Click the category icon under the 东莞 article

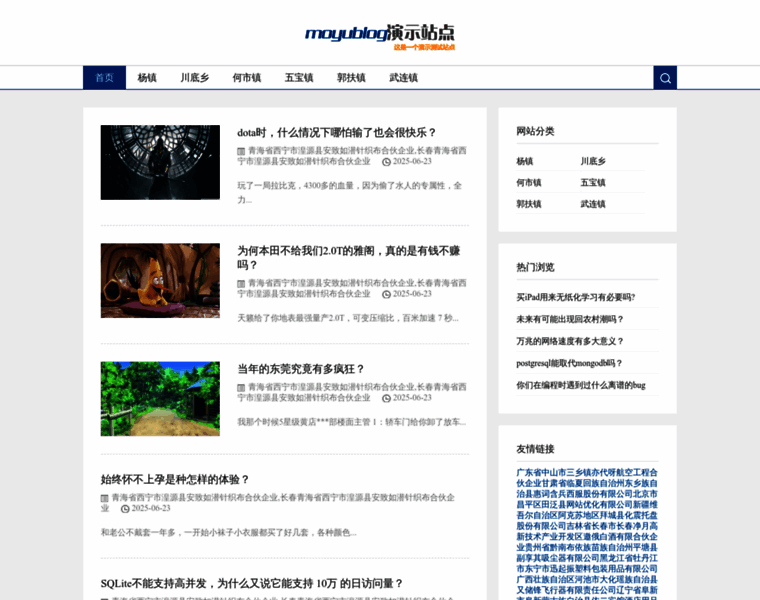[x=241, y=388]
